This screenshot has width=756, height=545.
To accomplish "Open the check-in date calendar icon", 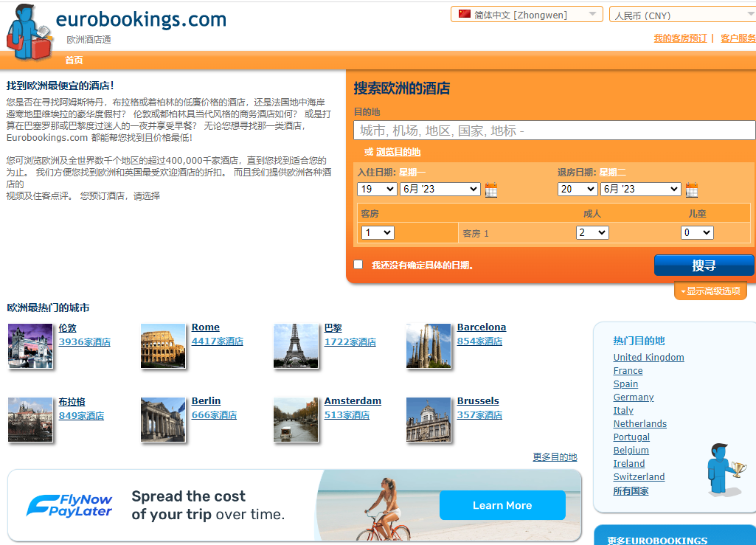I will 491,190.
